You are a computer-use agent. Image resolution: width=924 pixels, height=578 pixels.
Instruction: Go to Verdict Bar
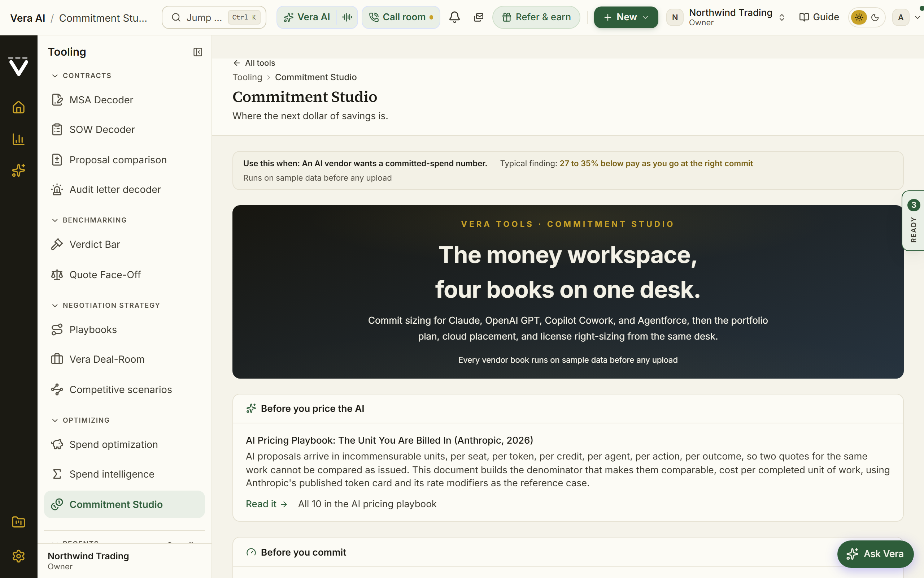pos(125,244)
